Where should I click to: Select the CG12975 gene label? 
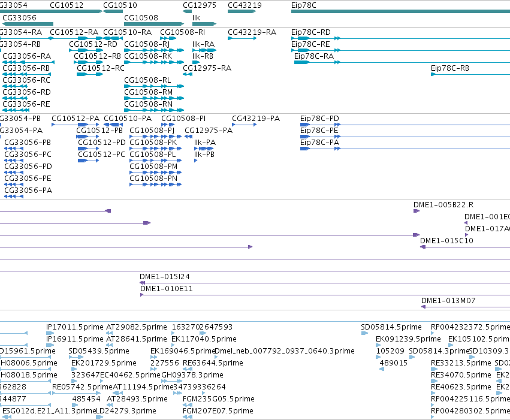(x=200, y=5)
